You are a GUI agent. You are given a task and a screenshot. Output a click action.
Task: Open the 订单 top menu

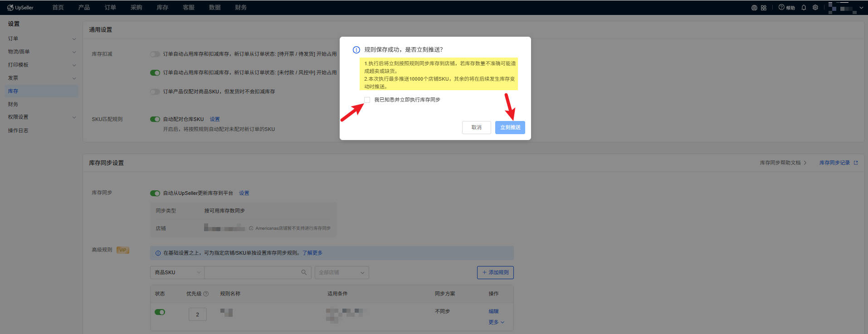(110, 8)
